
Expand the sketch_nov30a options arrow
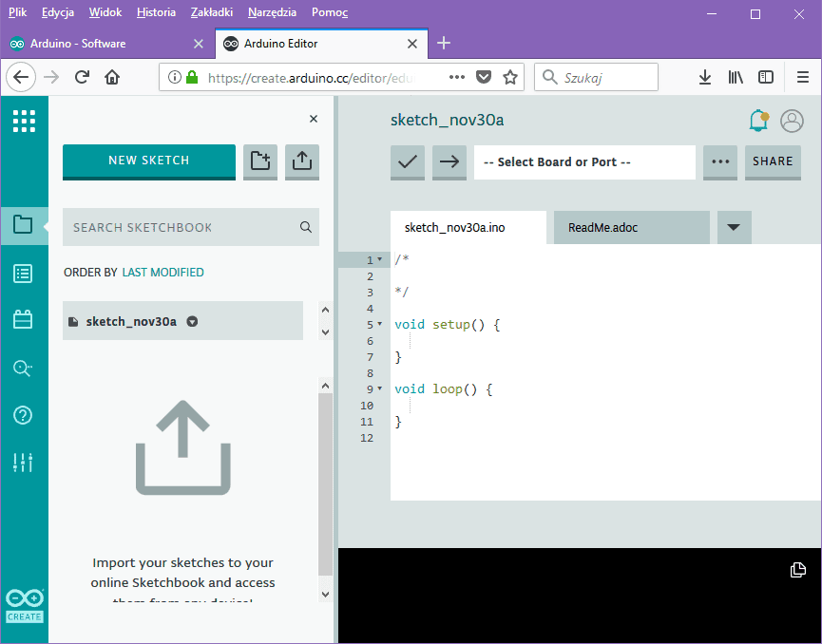(x=193, y=322)
